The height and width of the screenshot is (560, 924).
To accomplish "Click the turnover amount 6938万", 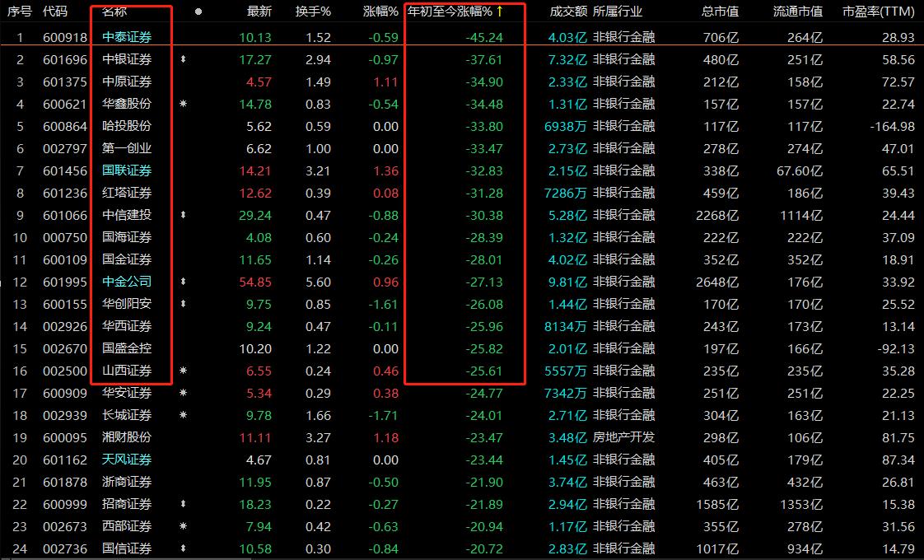I will click(567, 126).
